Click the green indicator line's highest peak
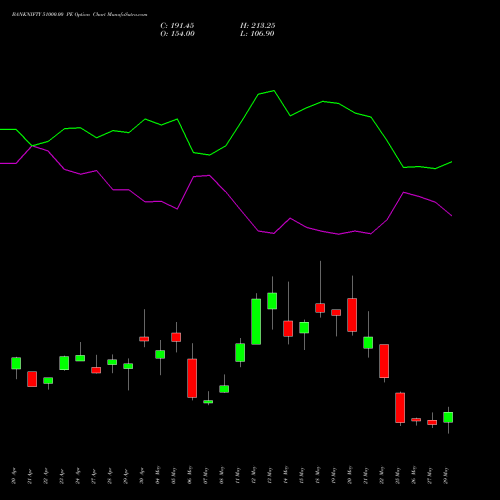500x500 pixels. pyautogui.click(x=274, y=91)
